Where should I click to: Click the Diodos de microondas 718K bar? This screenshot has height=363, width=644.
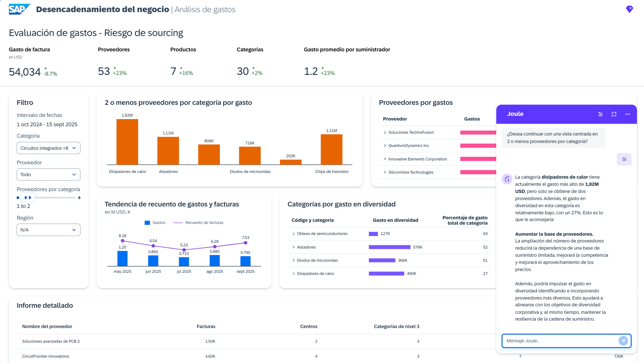pos(250,155)
